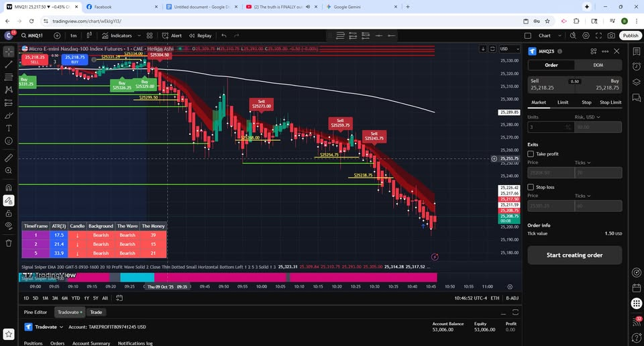The image size is (644, 346).
Task: Click the Units input field
Action: click(x=549, y=127)
